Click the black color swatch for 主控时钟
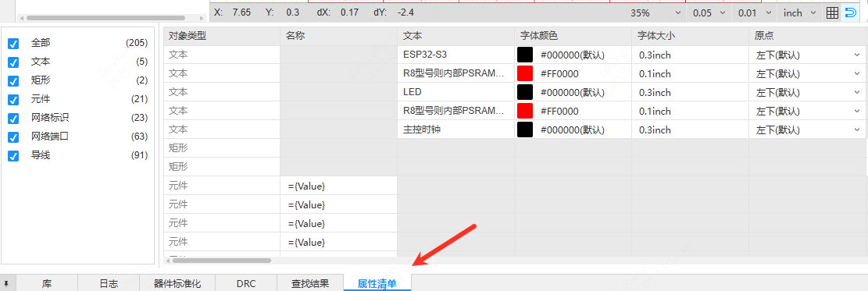This screenshot has height=291, width=868. 525,130
